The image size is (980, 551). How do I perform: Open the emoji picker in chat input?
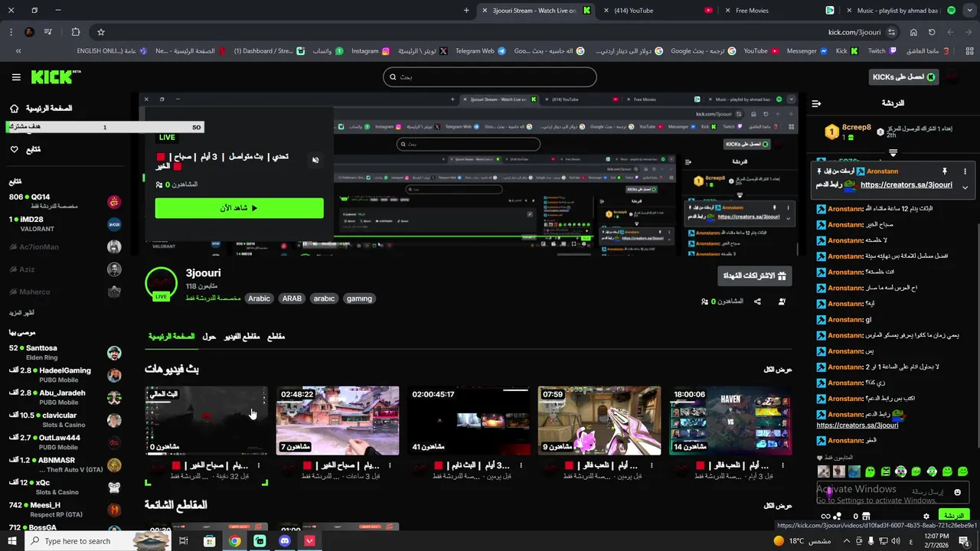coord(957,493)
